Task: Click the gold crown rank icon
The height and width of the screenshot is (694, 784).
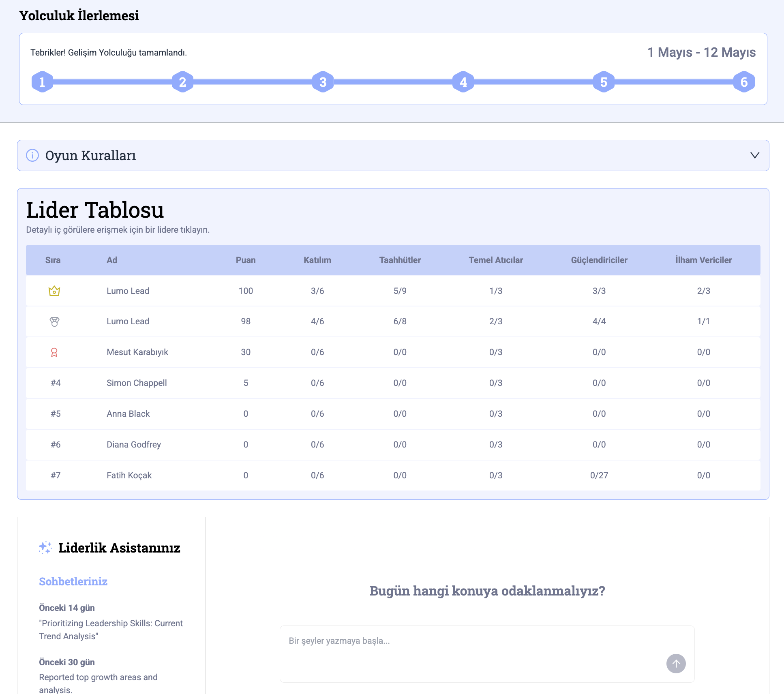Action: click(54, 291)
